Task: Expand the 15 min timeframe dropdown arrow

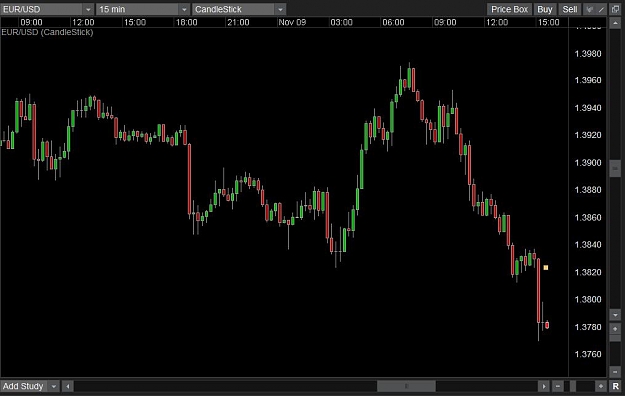Action: [184, 9]
